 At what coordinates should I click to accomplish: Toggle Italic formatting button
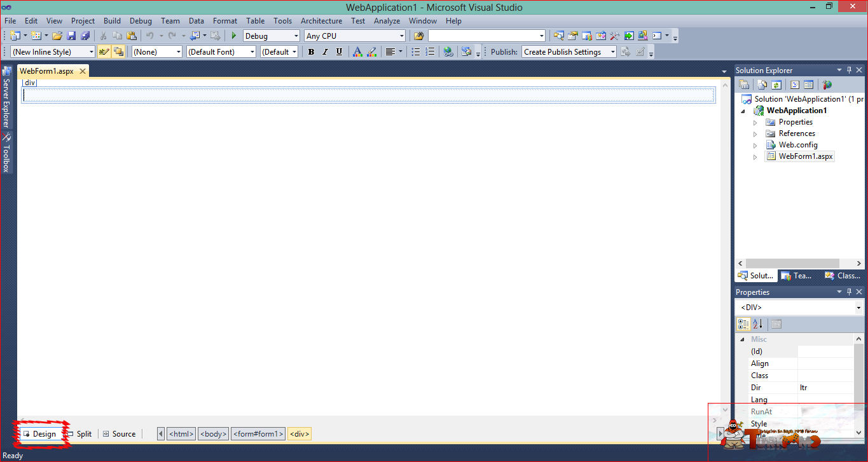tap(325, 52)
